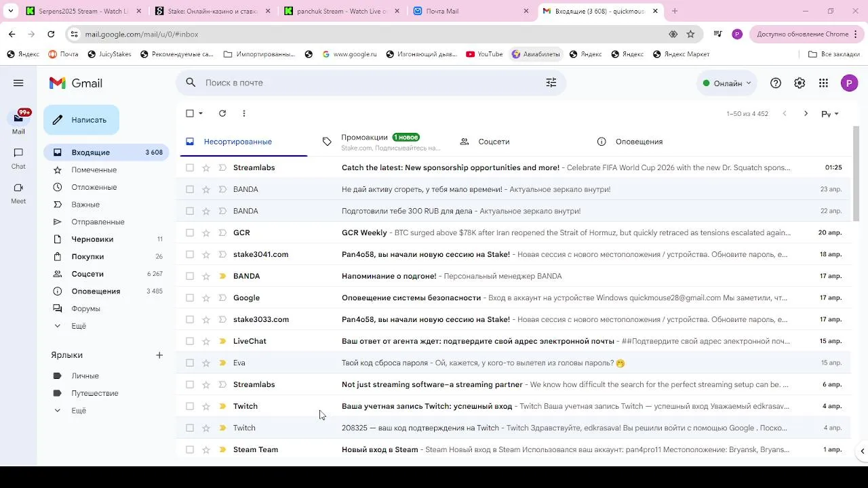The width and height of the screenshot is (868, 488).
Task: Open Gmail settings gear
Action: (800, 83)
